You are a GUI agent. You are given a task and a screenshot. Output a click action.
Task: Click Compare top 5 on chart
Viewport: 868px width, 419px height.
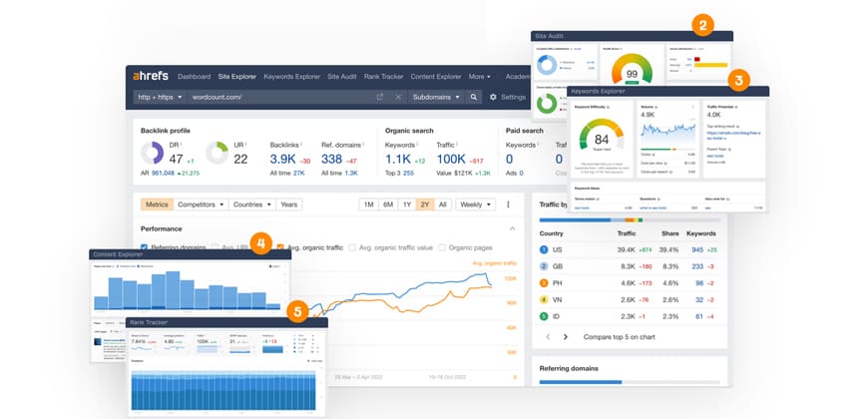pos(619,336)
